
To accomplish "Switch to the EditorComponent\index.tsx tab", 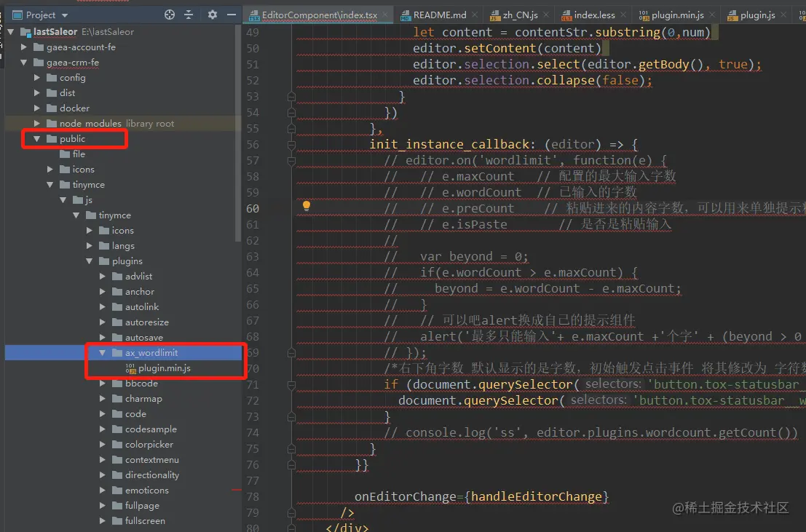I will 319,15.
